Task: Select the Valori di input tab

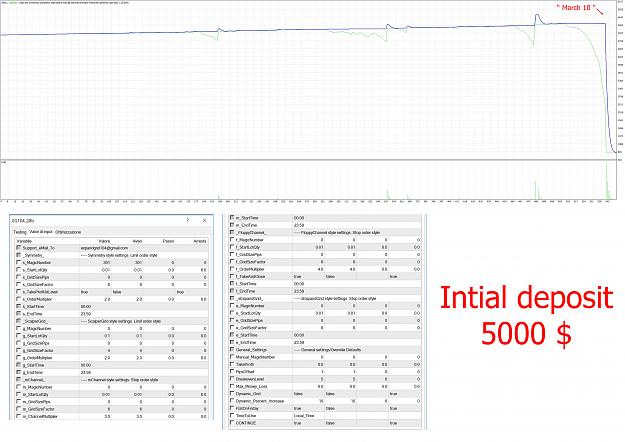Action: 41,232
